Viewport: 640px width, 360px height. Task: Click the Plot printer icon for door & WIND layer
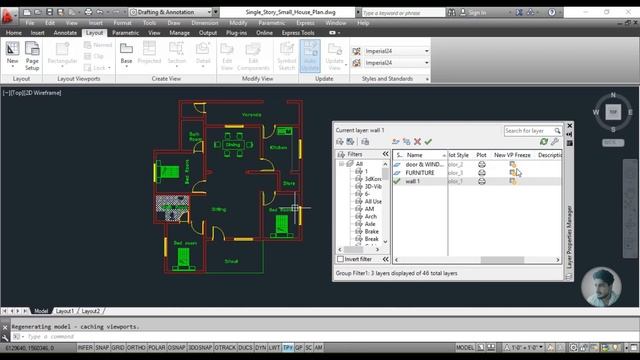pyautogui.click(x=482, y=164)
